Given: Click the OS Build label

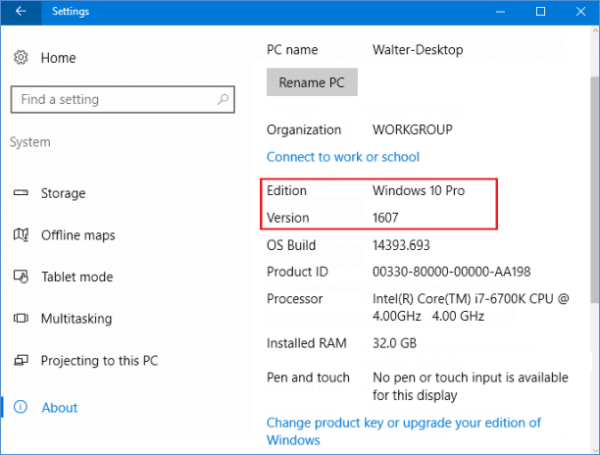Looking at the screenshot, I should [x=291, y=245].
